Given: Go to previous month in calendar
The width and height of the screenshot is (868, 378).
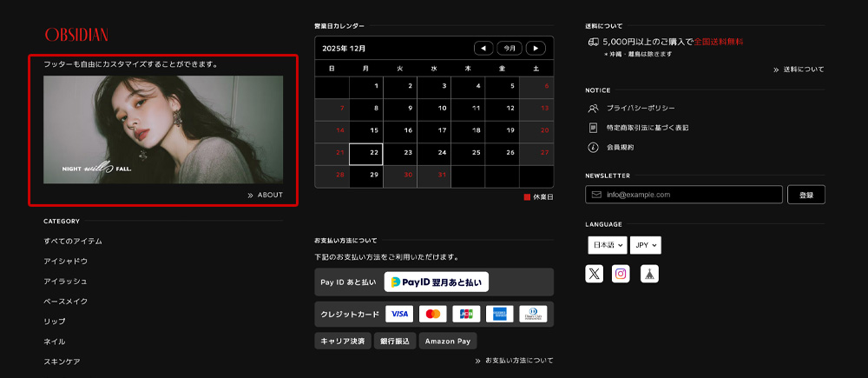Looking at the screenshot, I should (483, 48).
